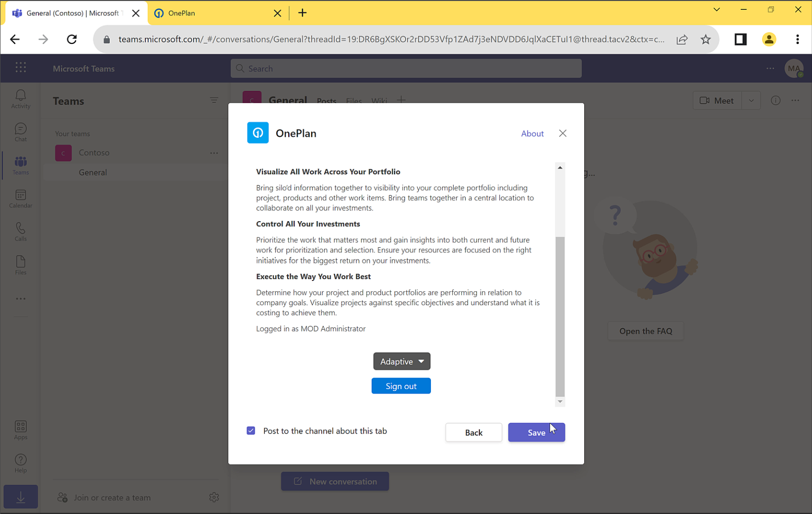Image resolution: width=812 pixels, height=514 pixels.
Task: Click the download desktop app icon
Action: (x=20, y=497)
